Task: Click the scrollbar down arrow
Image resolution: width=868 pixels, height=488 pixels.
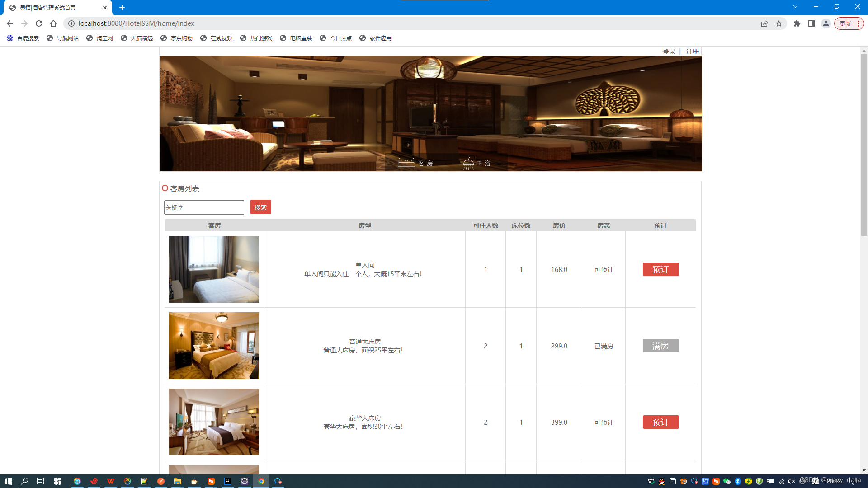Action: 864,470
